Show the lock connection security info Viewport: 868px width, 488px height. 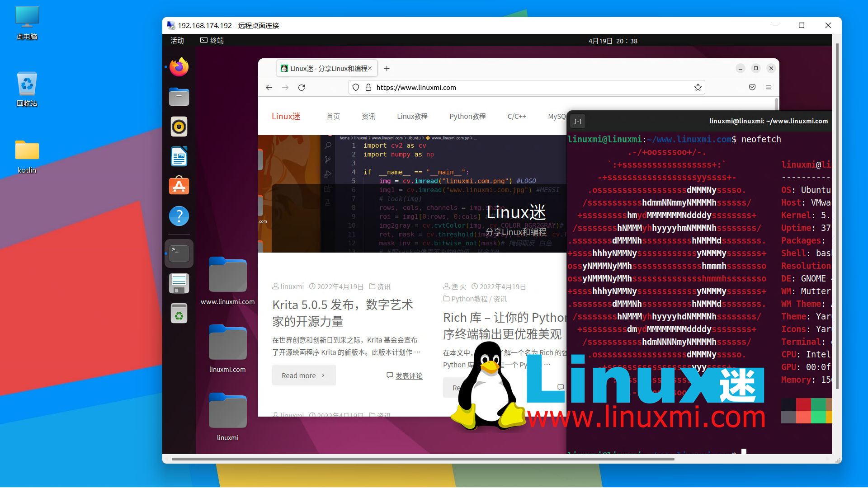368,88
